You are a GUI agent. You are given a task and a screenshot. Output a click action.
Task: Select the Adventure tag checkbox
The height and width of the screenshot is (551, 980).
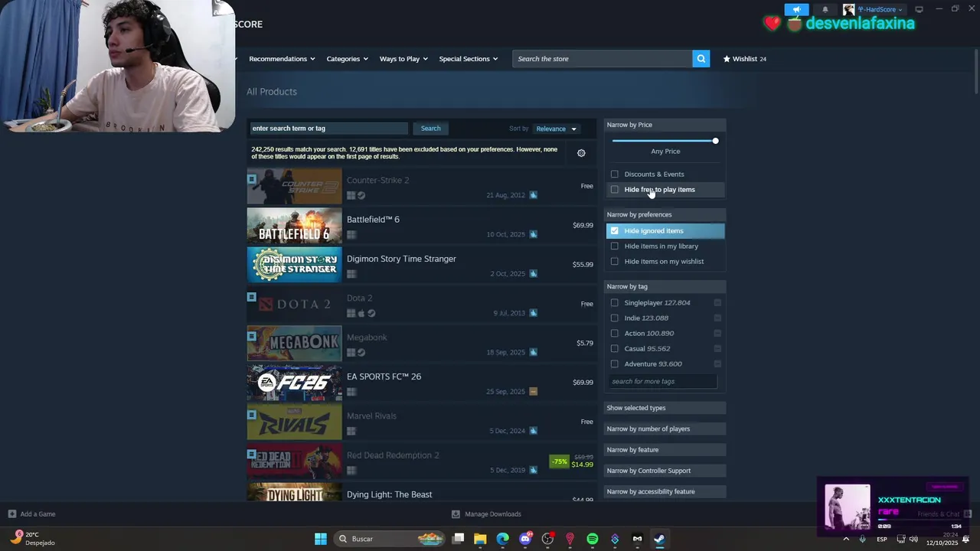click(614, 364)
